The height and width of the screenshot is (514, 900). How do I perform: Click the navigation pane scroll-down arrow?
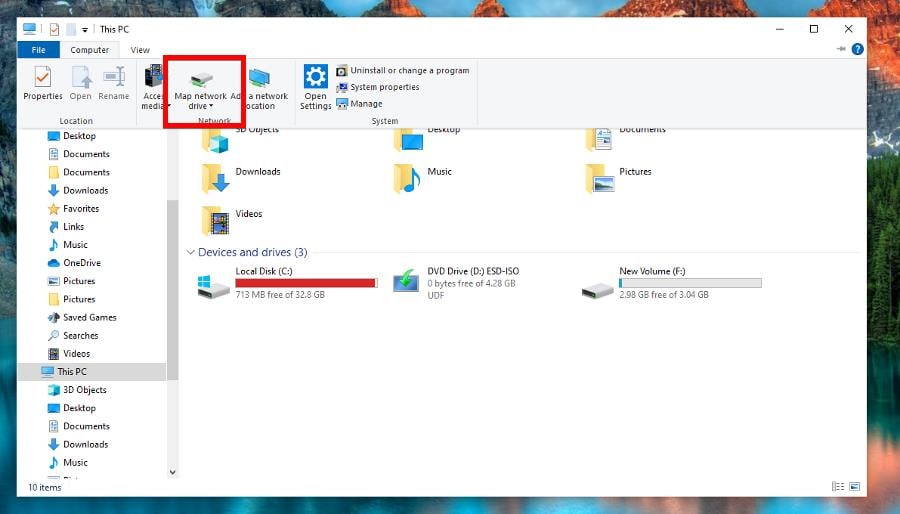point(172,473)
